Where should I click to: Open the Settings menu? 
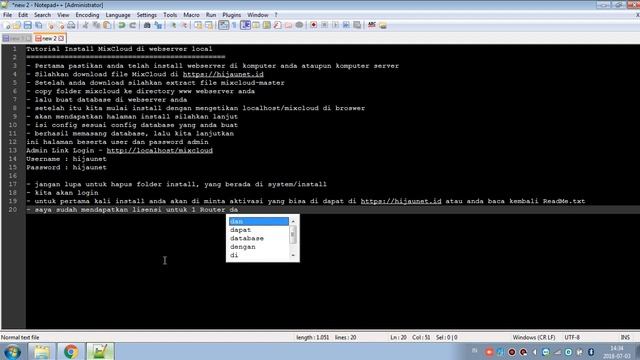[147, 15]
